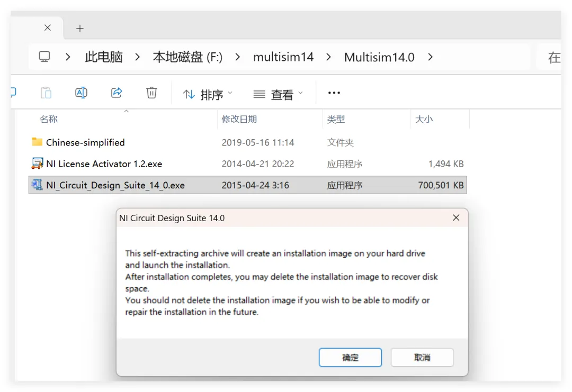Go to 此电脑 in the breadcrumb
Viewport: 572px width, 392px height.
point(104,57)
